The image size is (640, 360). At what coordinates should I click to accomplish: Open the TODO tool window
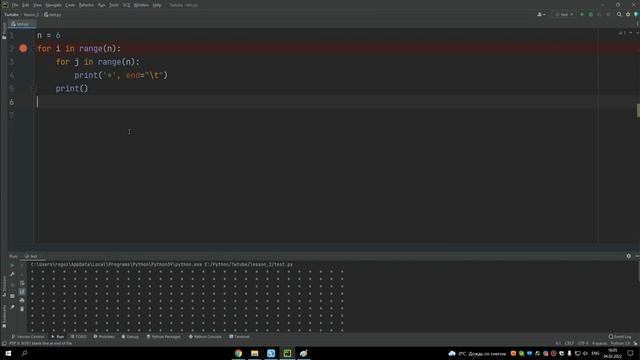click(79, 337)
